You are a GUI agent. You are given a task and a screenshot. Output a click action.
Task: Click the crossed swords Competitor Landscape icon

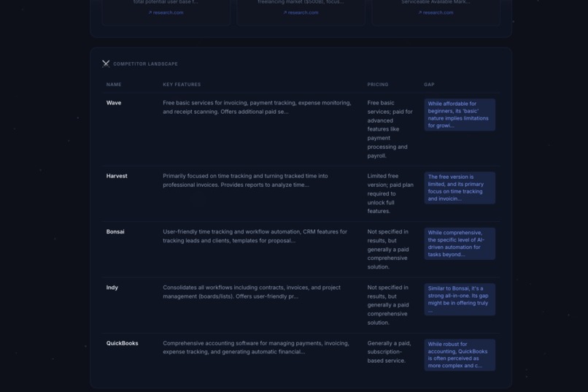[x=106, y=64]
